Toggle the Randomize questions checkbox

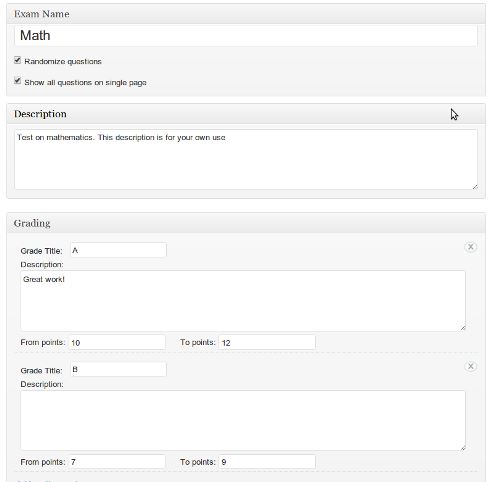(x=17, y=60)
